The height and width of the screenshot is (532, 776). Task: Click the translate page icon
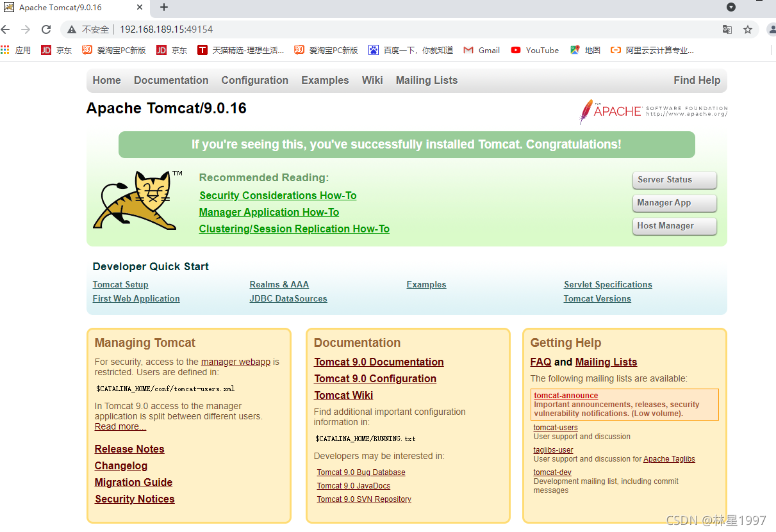[727, 29]
